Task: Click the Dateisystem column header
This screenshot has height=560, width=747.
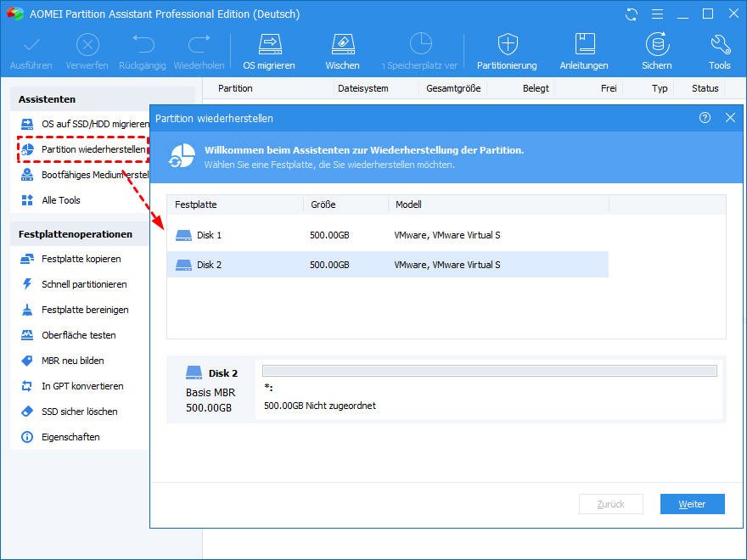Action: 363,88
